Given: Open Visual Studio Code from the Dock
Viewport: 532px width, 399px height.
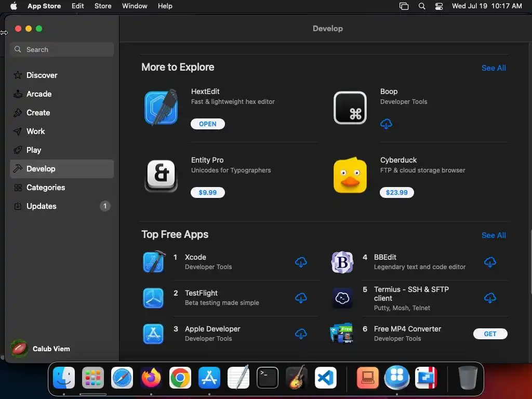Looking at the screenshot, I should [x=326, y=378].
